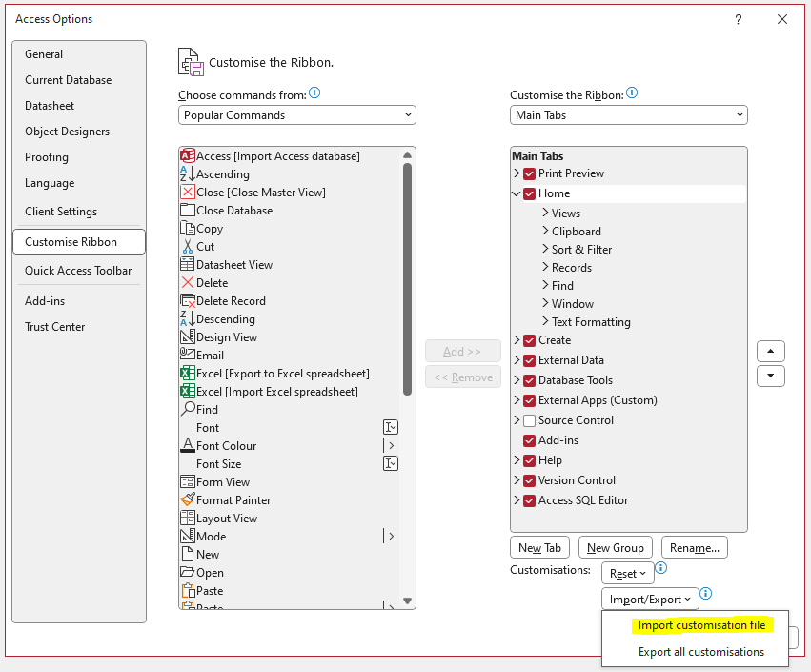Expand the Clipboard group
Screen dimensions: 811x672
(545, 231)
